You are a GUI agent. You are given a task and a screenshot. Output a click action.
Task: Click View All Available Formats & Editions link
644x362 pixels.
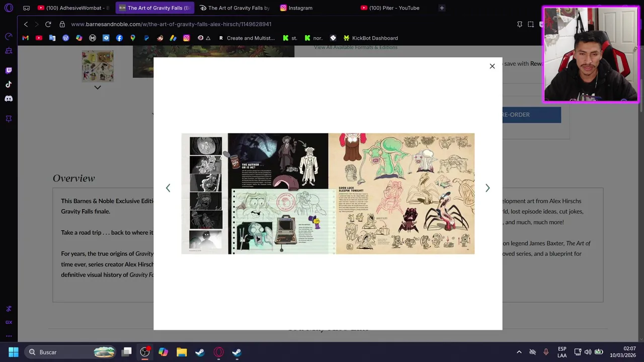[356, 47]
